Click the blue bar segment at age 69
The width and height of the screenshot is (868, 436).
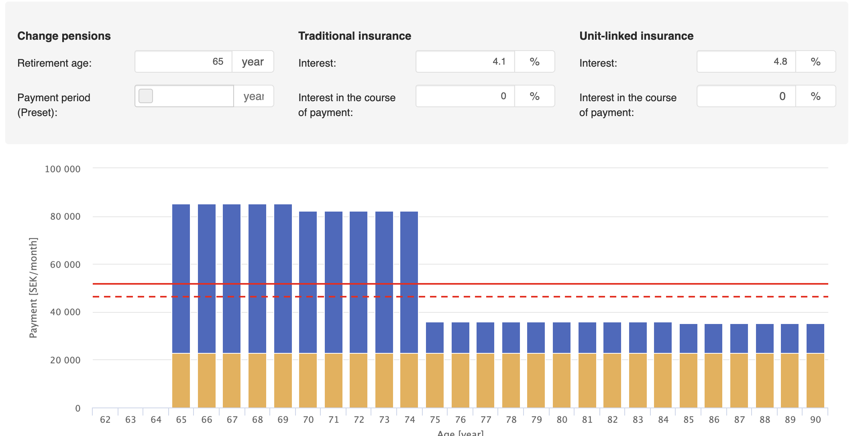tap(283, 249)
